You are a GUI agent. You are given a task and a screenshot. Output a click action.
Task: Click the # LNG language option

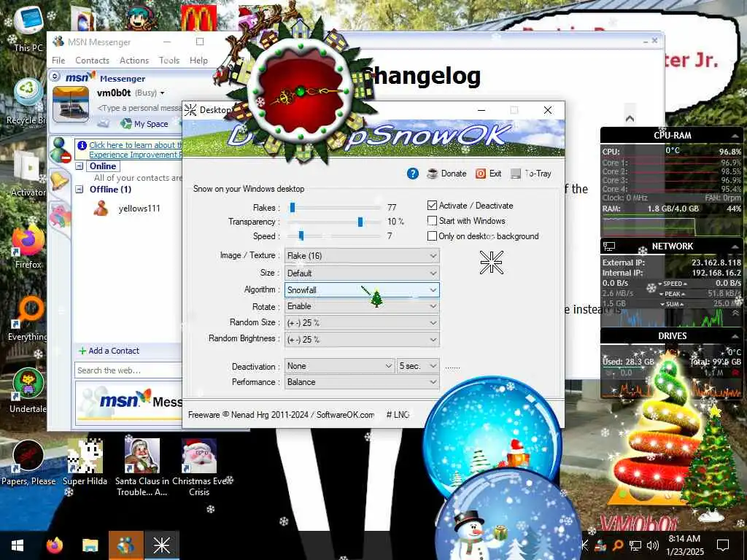pyautogui.click(x=398, y=415)
